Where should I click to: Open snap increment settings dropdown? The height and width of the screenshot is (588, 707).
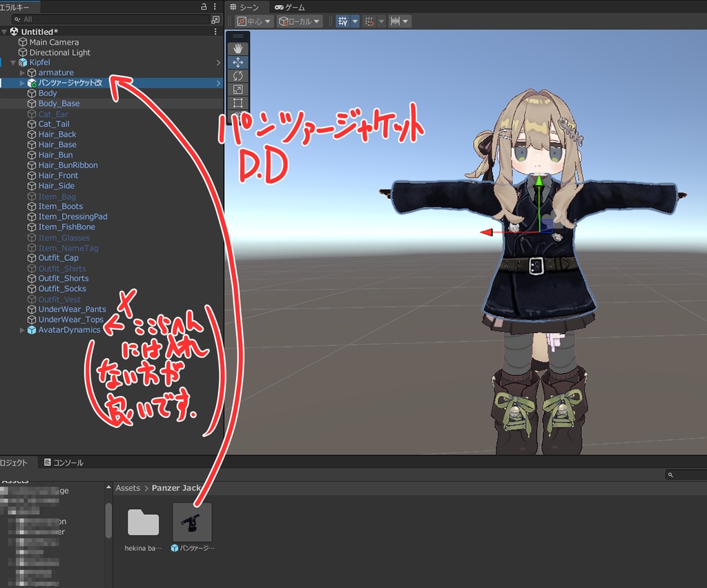[400, 21]
